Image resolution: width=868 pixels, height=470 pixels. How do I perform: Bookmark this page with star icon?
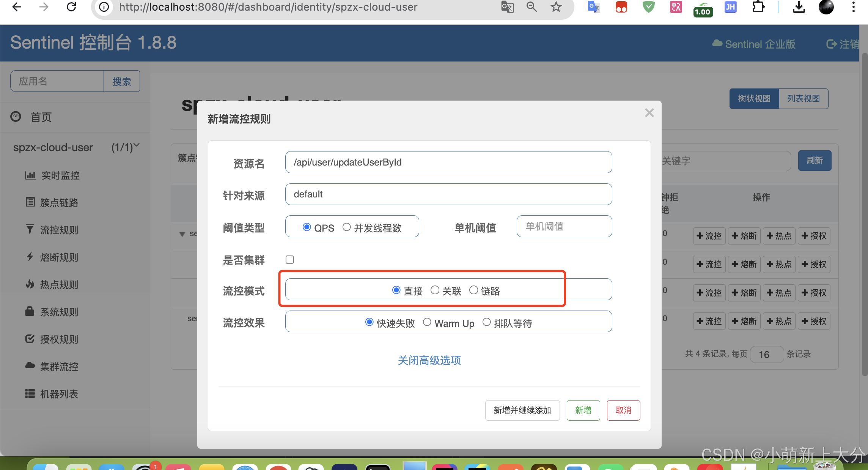click(x=556, y=7)
